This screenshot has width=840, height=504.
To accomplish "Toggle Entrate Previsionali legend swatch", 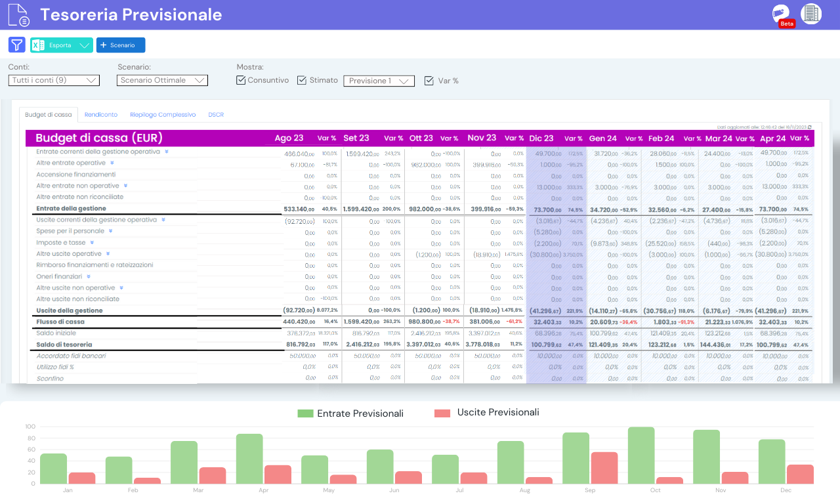I will click(305, 413).
